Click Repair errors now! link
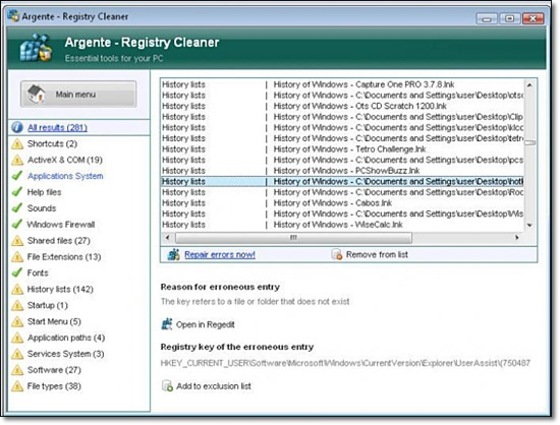Screen dimensions: 560x425 tap(220, 255)
